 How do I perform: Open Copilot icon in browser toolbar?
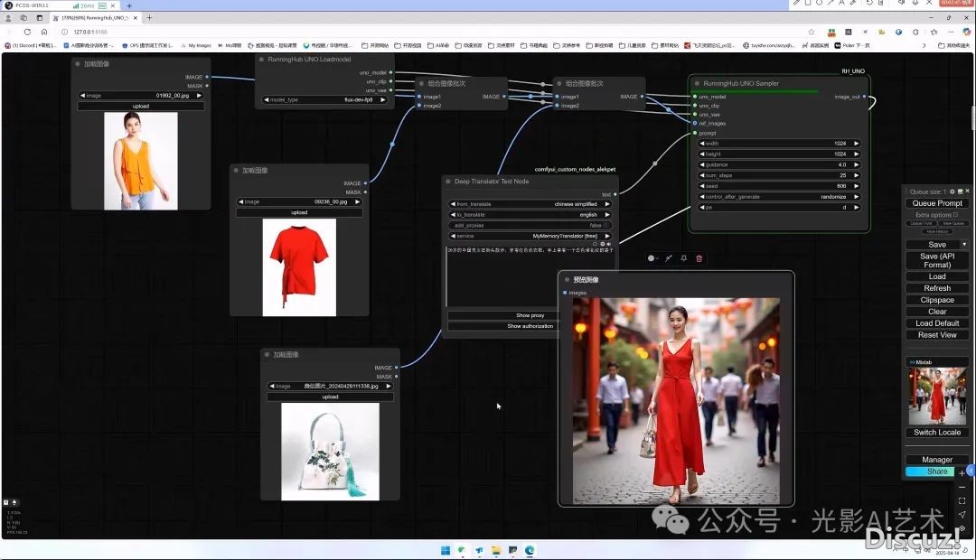967,32
